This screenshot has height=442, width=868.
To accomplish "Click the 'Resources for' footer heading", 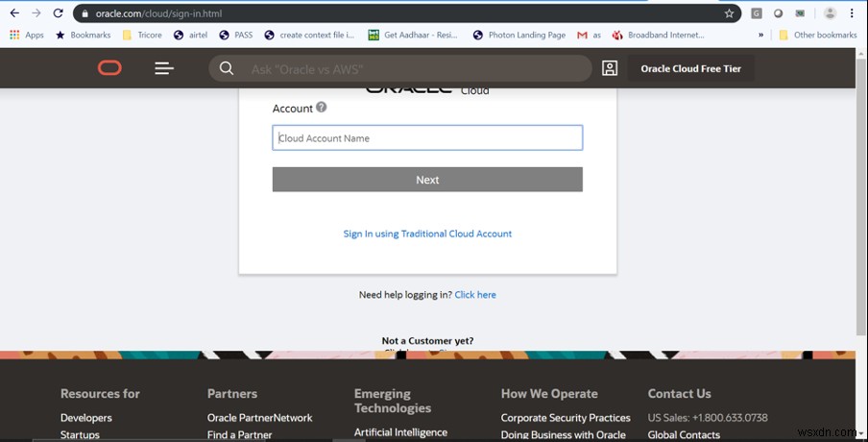I will [100, 394].
